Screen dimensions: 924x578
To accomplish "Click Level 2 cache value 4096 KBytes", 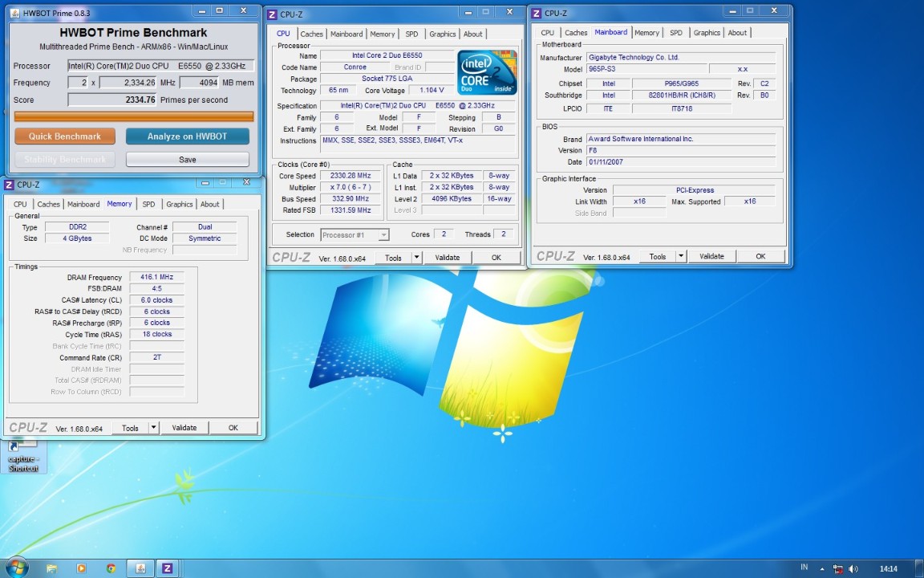I will [452, 199].
